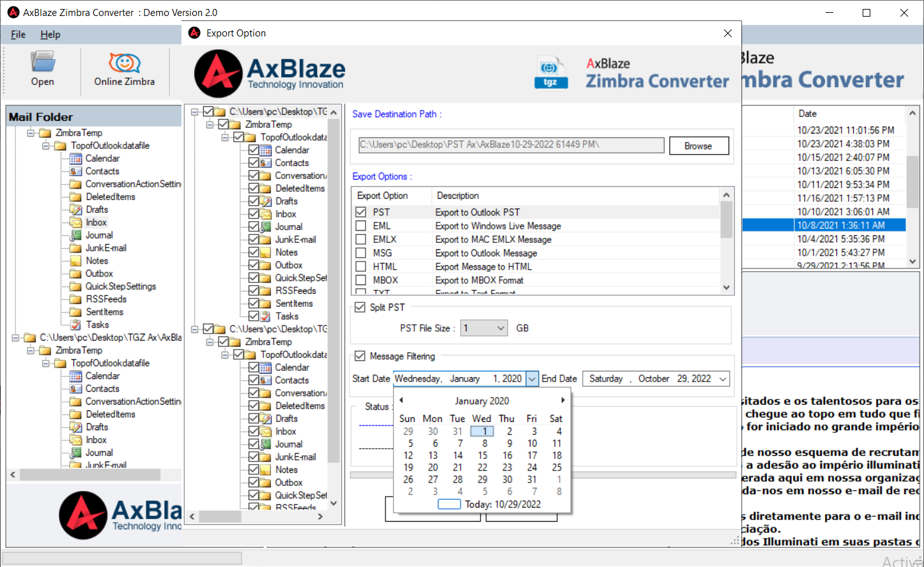Click the Online Zimbra toolbar icon

click(x=125, y=68)
